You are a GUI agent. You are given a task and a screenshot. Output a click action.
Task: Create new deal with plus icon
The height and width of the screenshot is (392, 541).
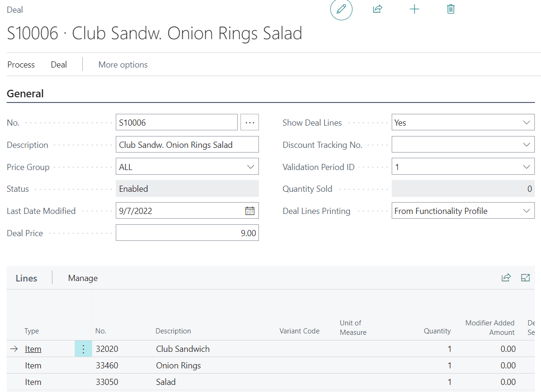[414, 9]
